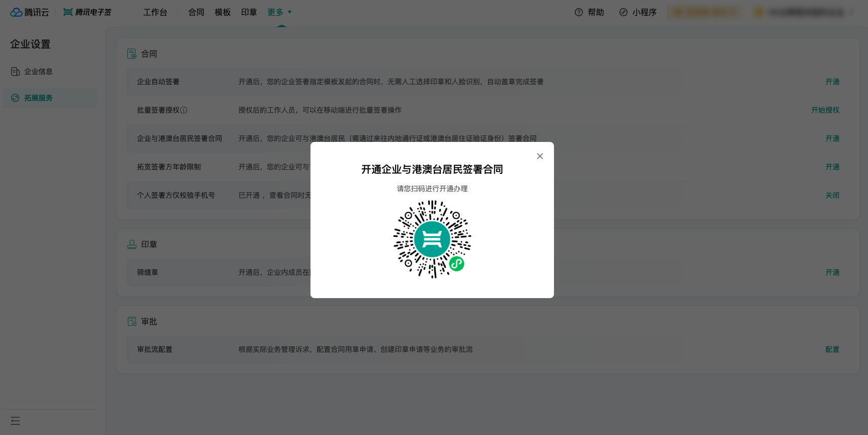
Task: Click the 小程序 compass icon
Action: [x=623, y=12]
